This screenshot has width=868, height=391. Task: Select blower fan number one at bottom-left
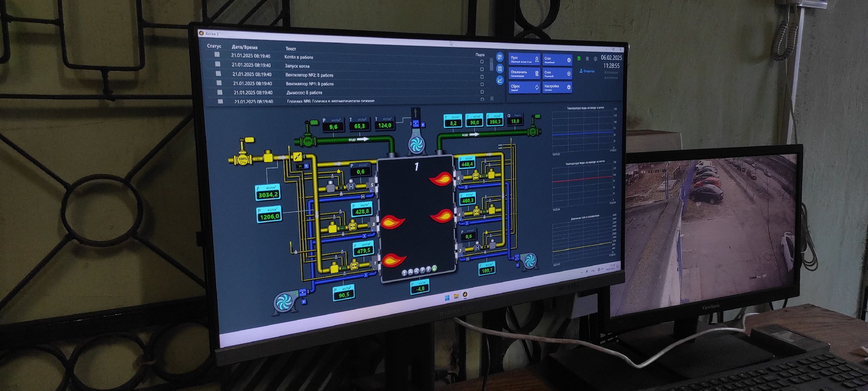tap(284, 301)
